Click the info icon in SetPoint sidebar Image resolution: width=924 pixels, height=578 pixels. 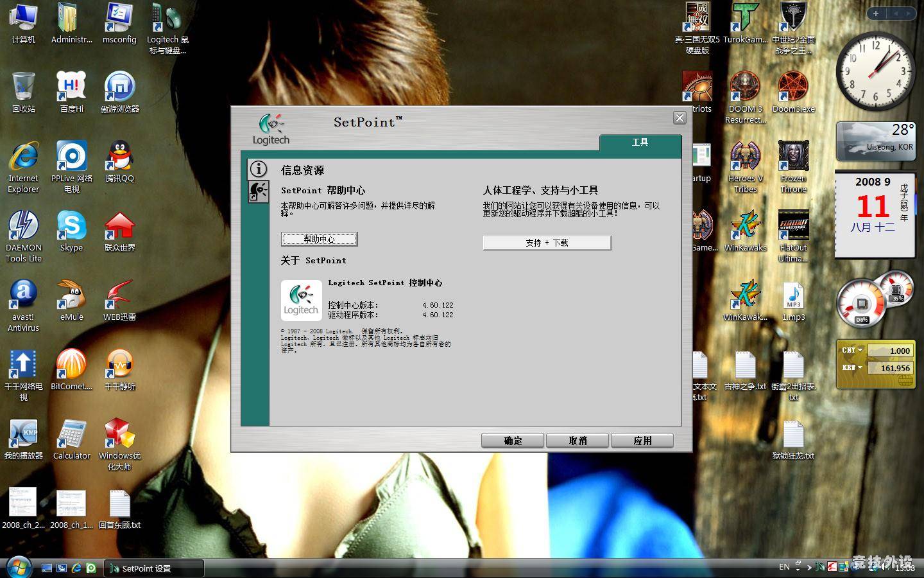pyautogui.click(x=259, y=169)
